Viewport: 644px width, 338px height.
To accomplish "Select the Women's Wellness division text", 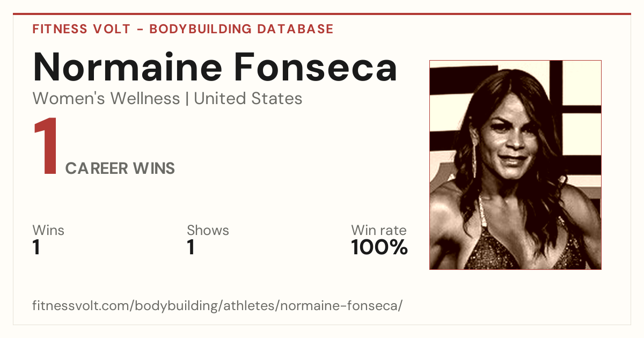I will 106,99.
